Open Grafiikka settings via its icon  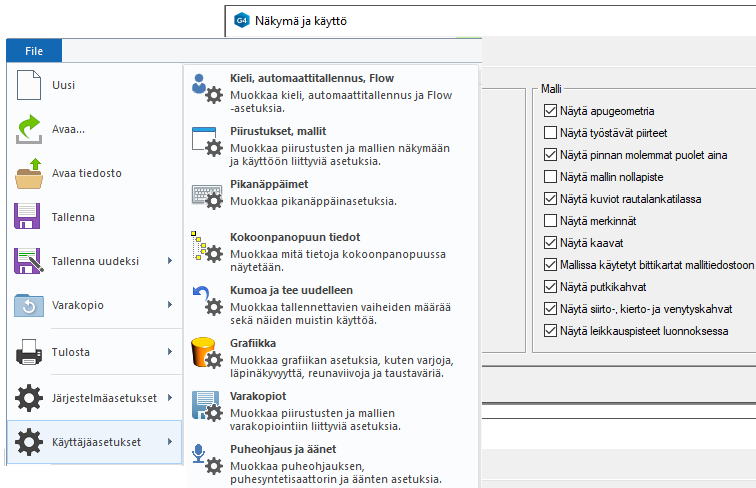205,352
